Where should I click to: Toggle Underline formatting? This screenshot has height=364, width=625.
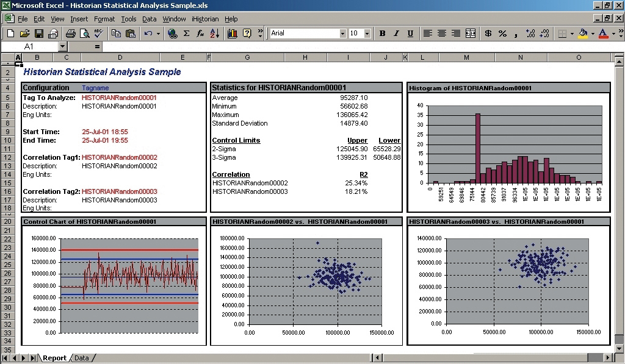pyautogui.click(x=410, y=34)
